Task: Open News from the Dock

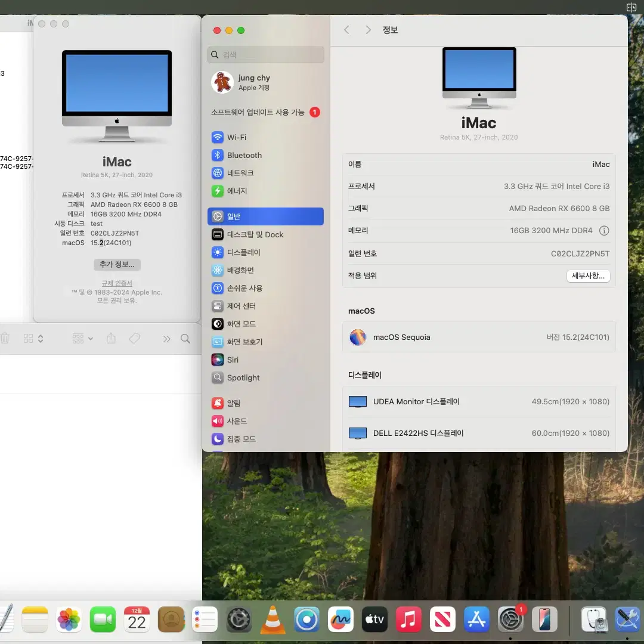Action: [x=442, y=619]
